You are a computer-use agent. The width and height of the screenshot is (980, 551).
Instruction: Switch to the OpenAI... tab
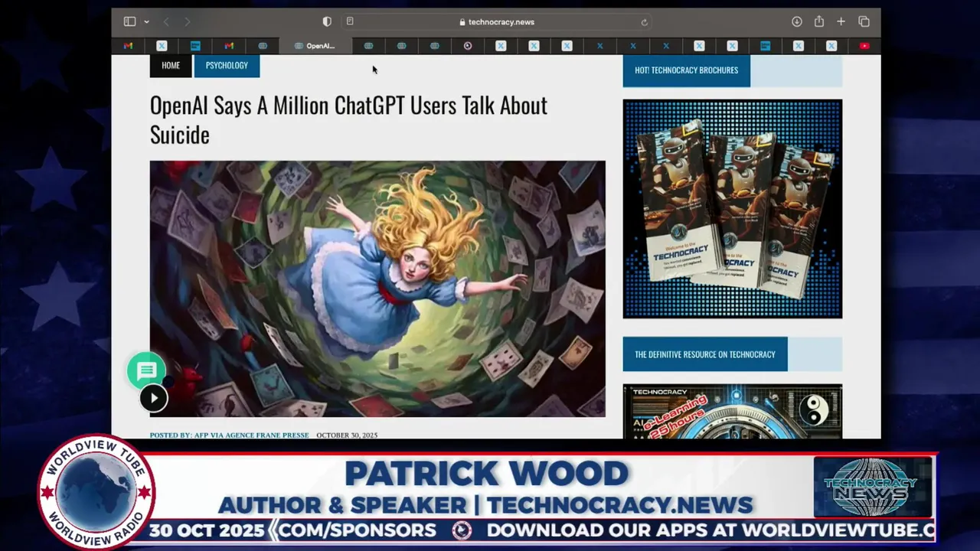tap(315, 46)
